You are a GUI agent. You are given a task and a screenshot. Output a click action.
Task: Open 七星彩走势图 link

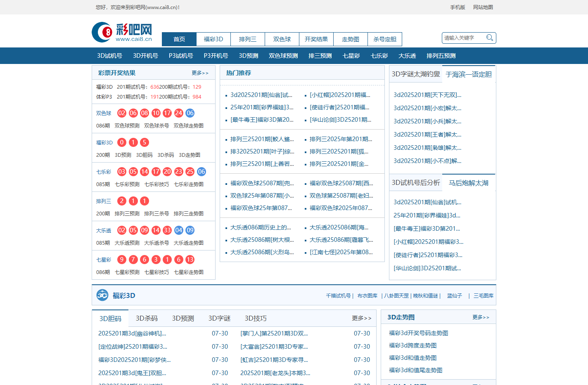(189, 272)
